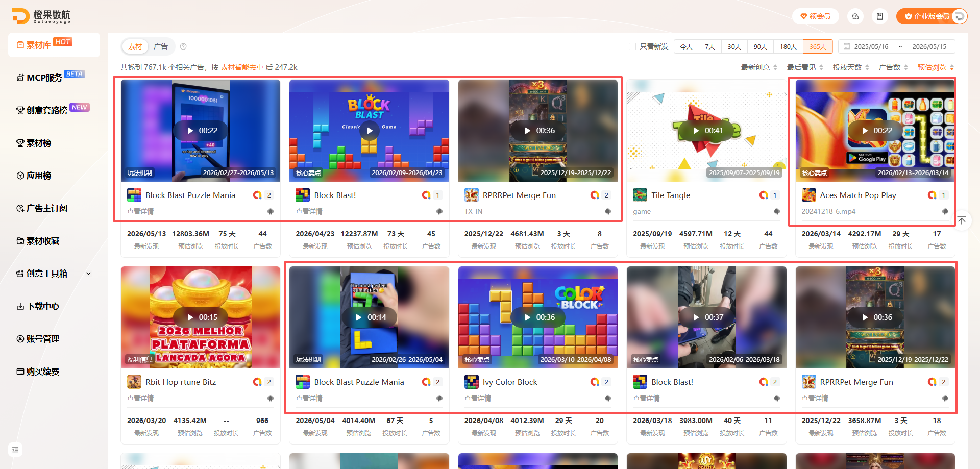
Task: Open the Tile Tangle card title
Action: click(671, 195)
